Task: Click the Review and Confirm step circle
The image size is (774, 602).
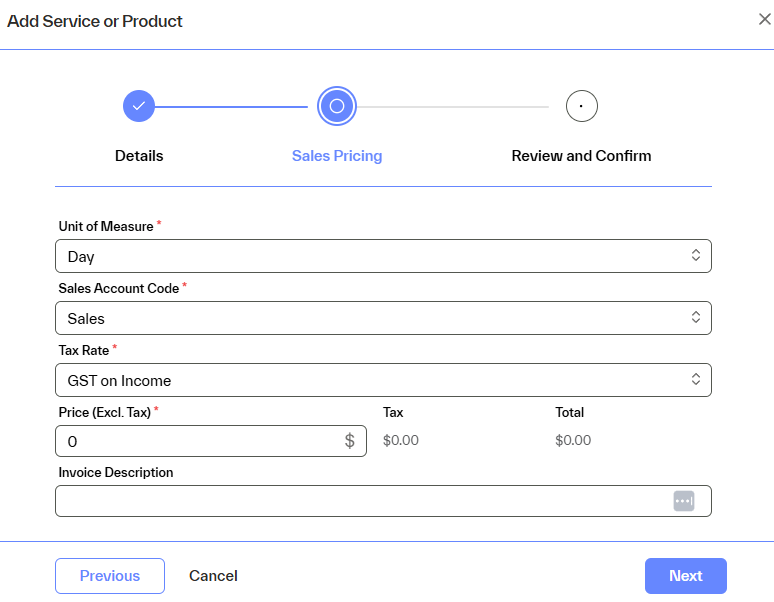Action: 581,105
